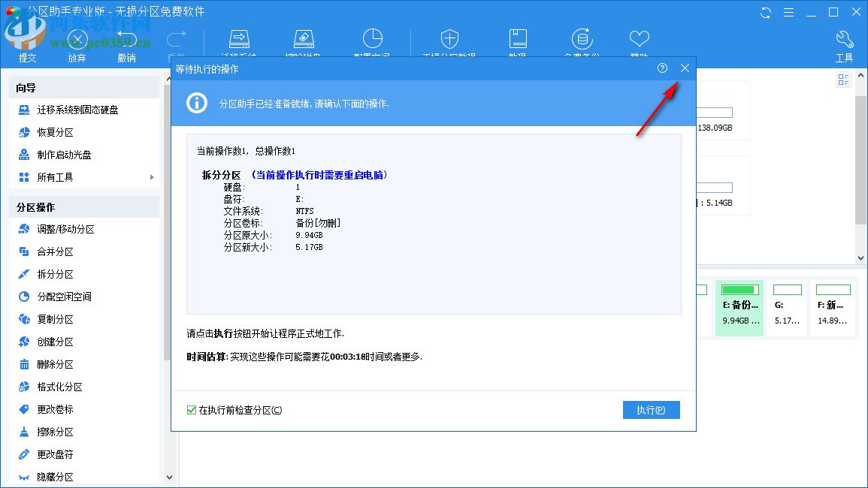Click the 执行 (Execute) button
The width and height of the screenshot is (868, 488).
(x=651, y=410)
